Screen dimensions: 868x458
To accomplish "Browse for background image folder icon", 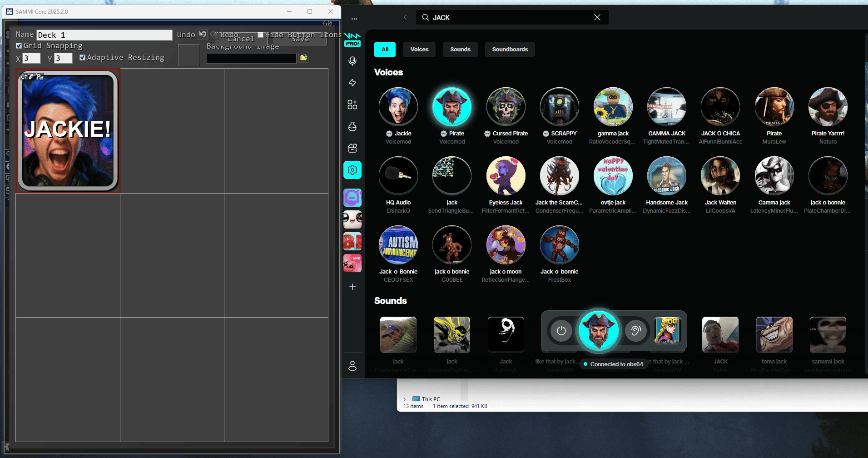I will tap(303, 58).
